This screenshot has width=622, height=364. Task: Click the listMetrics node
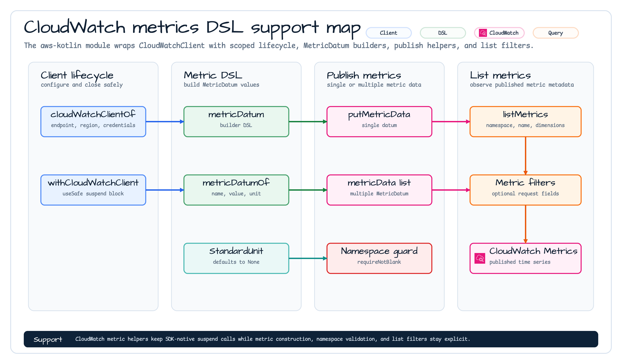pyautogui.click(x=526, y=122)
